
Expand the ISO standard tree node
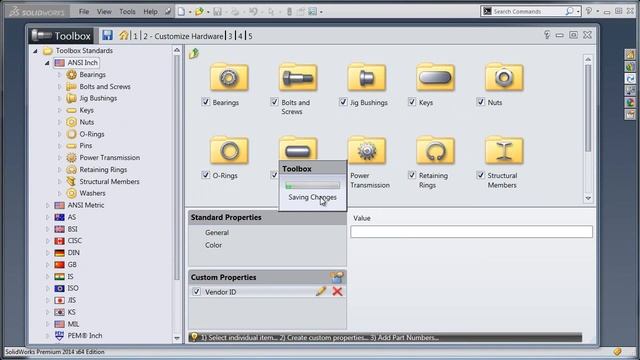pyautogui.click(x=47, y=288)
